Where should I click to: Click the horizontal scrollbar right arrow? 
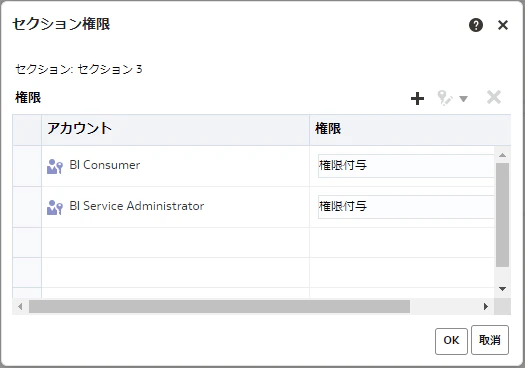click(486, 306)
